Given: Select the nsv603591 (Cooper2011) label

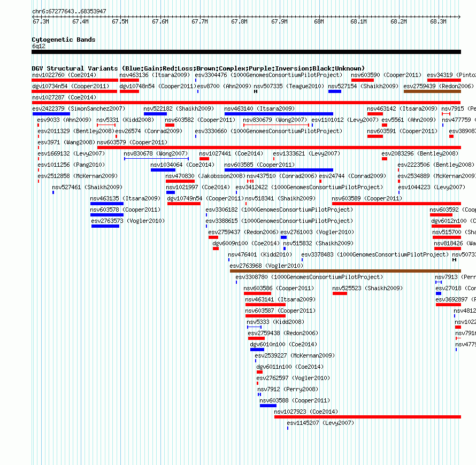Looking at the screenshot, I should 402,131.
